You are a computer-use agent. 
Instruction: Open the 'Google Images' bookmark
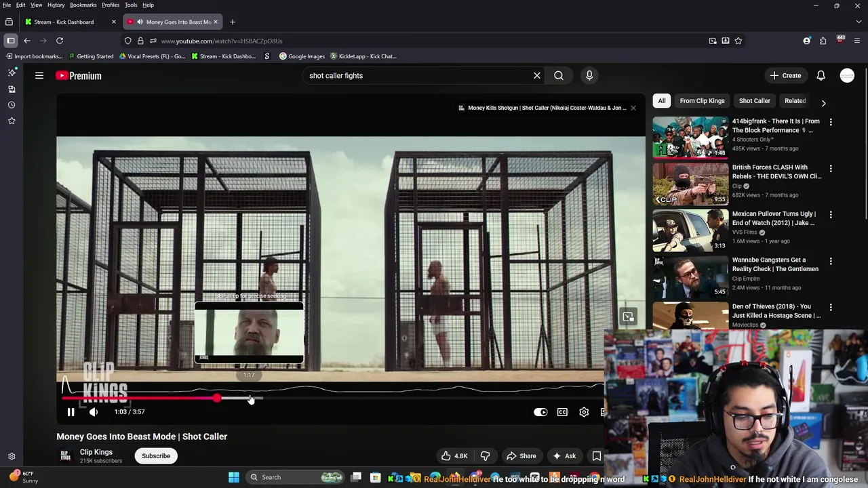tap(302, 56)
